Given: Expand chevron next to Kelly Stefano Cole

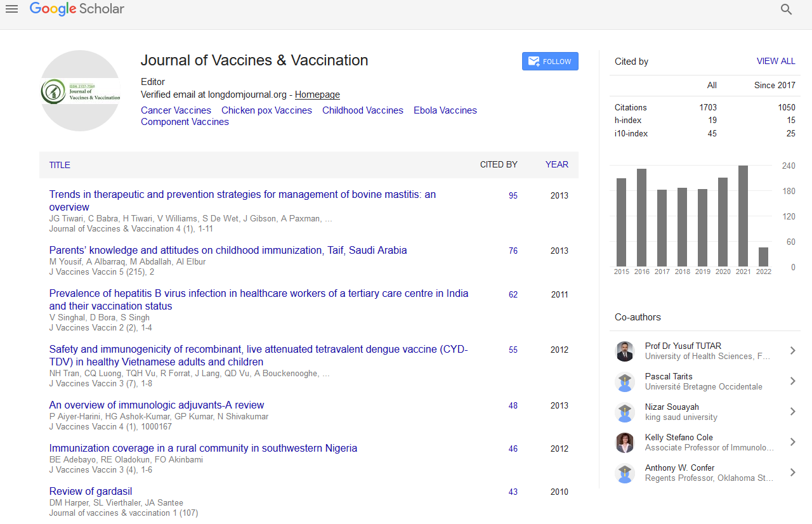Looking at the screenshot, I should 792,442.
